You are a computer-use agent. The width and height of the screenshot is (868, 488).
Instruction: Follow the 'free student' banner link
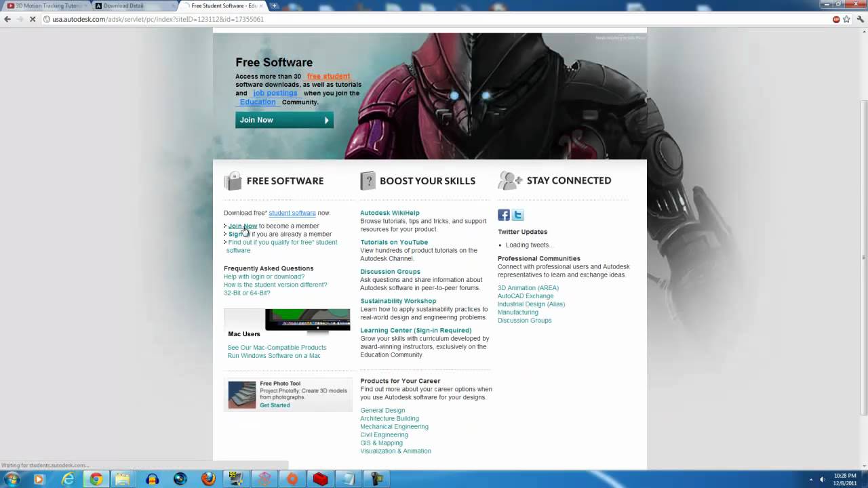click(x=328, y=77)
